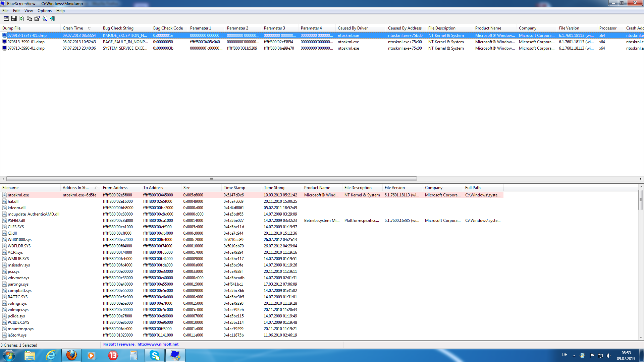The image size is (644, 362).
Task: Sort lower pane by Time Stamp column
Action: (242, 188)
